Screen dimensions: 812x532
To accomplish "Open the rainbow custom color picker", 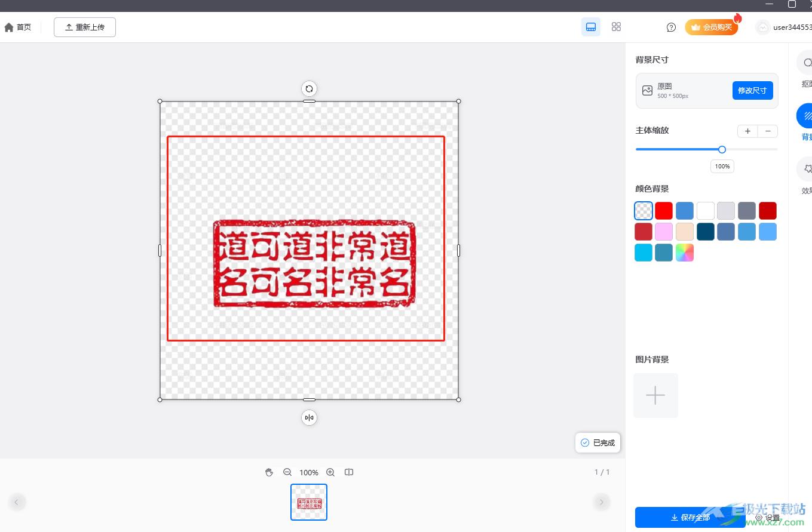I will pyautogui.click(x=685, y=253).
